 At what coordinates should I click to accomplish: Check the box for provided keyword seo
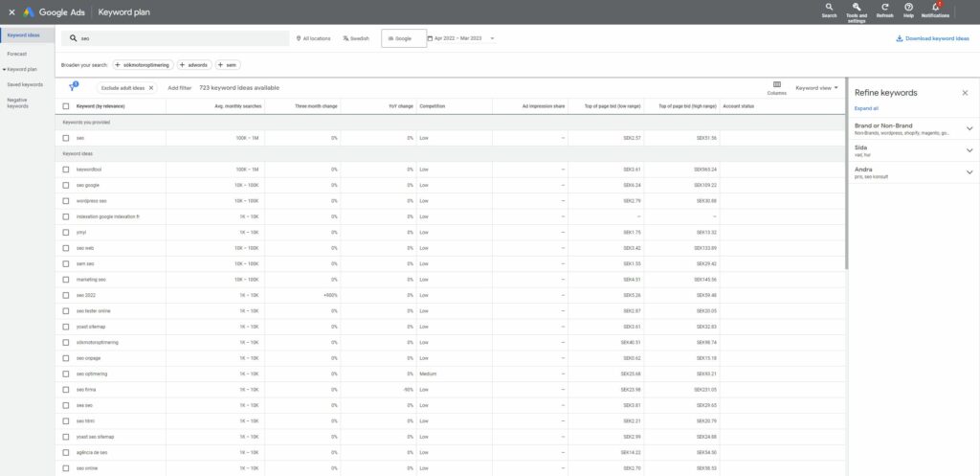point(66,138)
